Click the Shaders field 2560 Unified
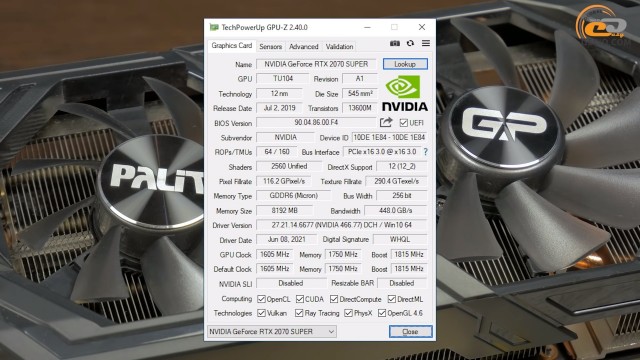The height and width of the screenshot is (360, 640). pyautogui.click(x=289, y=167)
